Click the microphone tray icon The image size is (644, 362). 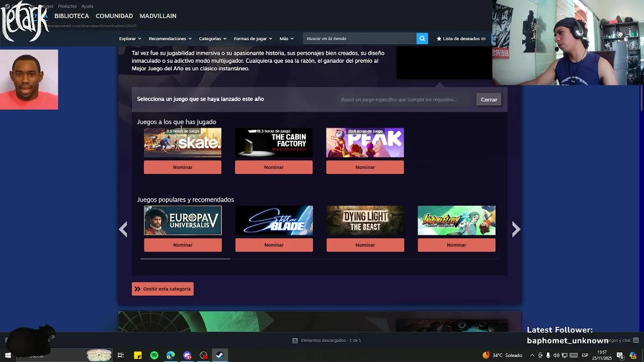pyautogui.click(x=548, y=355)
